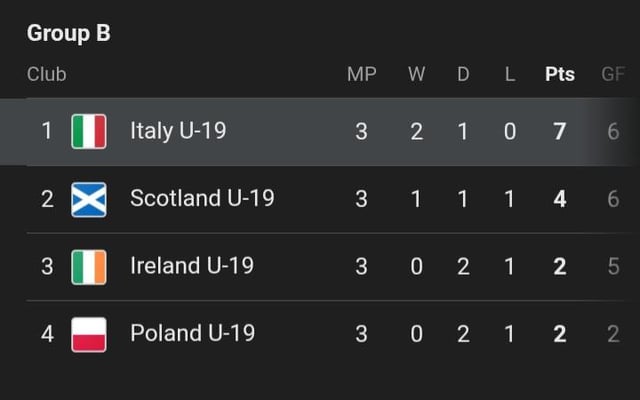Open the Italy U-19 team link
Screen dimensions: 640x400
coord(178,132)
